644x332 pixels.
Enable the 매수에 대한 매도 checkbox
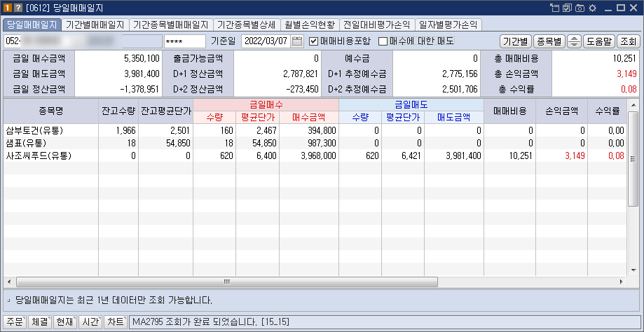[383, 41]
